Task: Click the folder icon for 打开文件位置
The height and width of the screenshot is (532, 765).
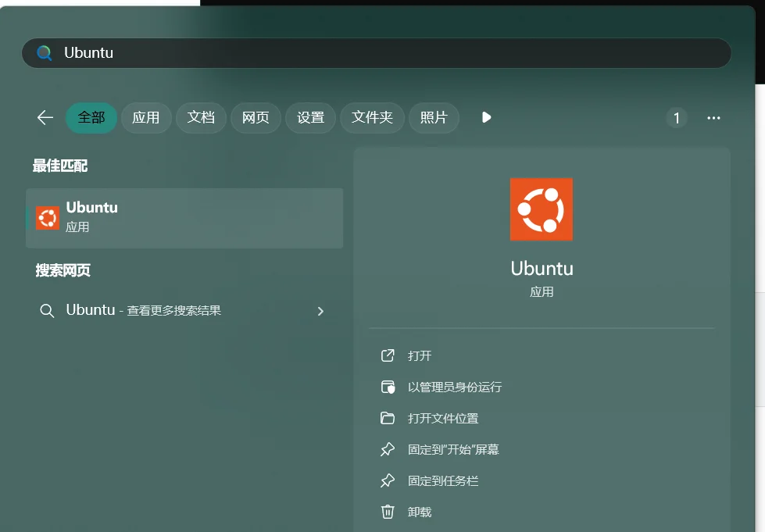Action: click(x=388, y=418)
